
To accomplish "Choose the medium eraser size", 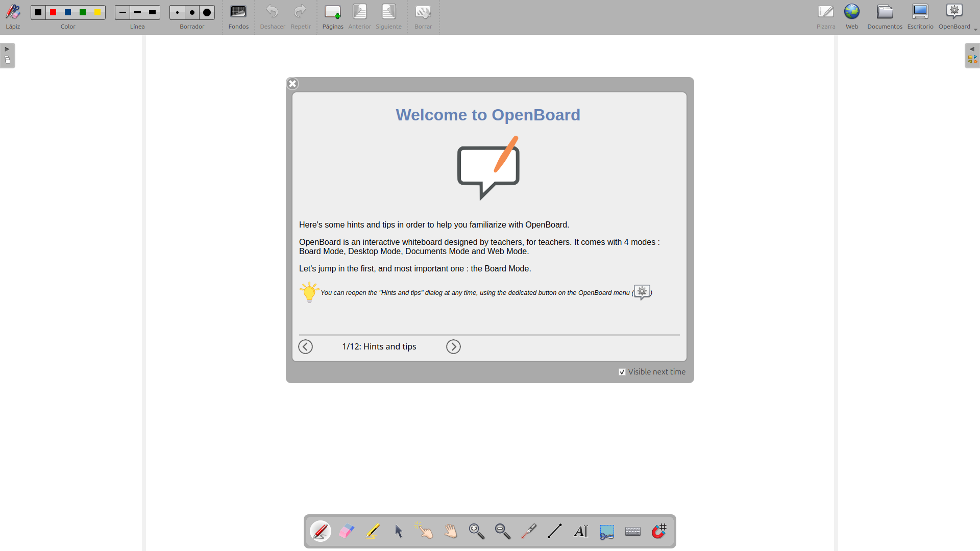I will [192, 12].
